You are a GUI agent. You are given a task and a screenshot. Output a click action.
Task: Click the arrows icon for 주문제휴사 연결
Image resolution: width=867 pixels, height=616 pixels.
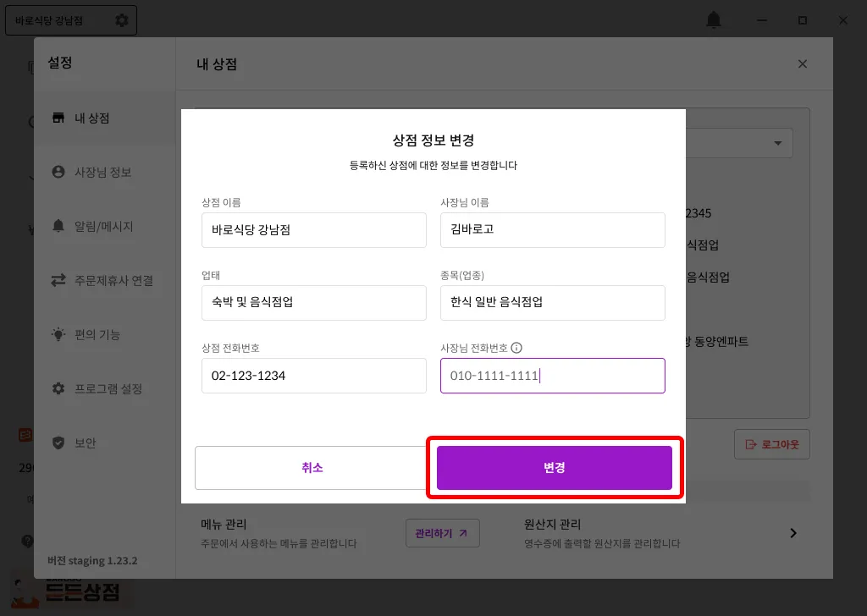click(x=58, y=280)
